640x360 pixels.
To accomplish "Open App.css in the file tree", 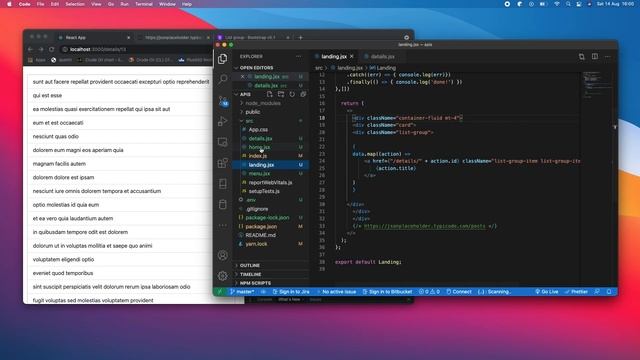I will click(x=258, y=130).
